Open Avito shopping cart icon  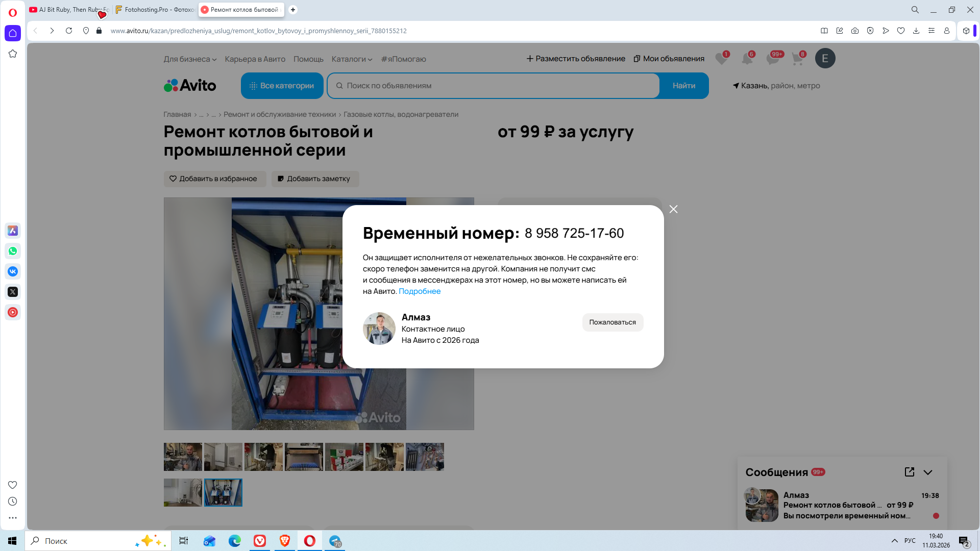pyautogui.click(x=797, y=59)
